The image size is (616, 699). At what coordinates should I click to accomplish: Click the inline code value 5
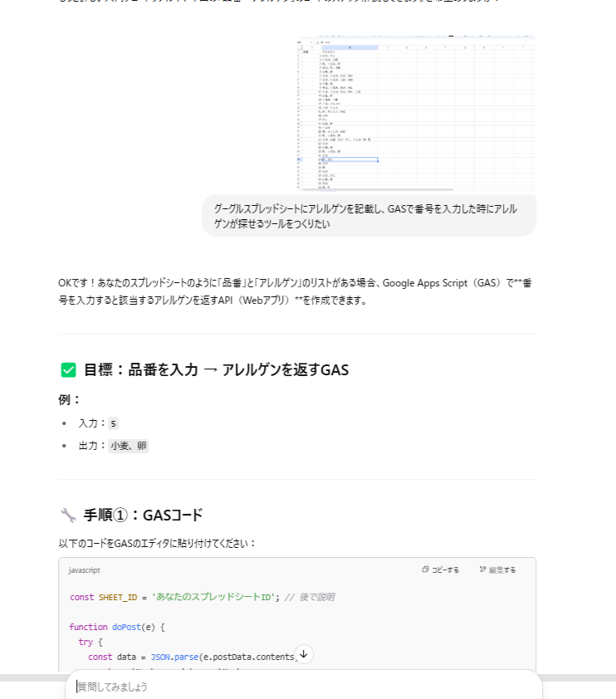coord(113,423)
